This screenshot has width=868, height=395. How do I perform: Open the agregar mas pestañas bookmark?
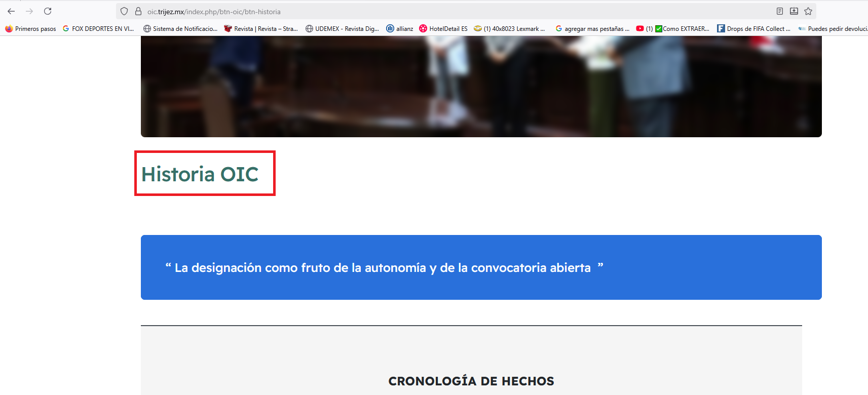point(592,29)
